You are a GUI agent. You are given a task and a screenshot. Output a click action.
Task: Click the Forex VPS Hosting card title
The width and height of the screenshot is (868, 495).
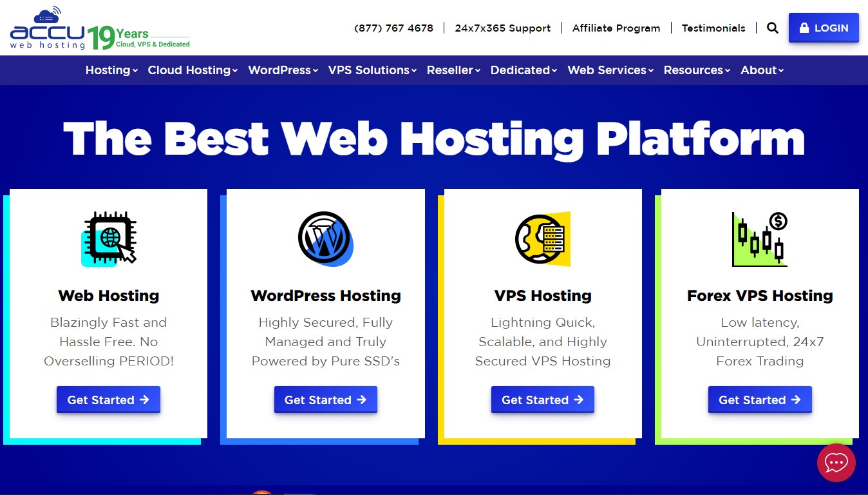point(760,296)
